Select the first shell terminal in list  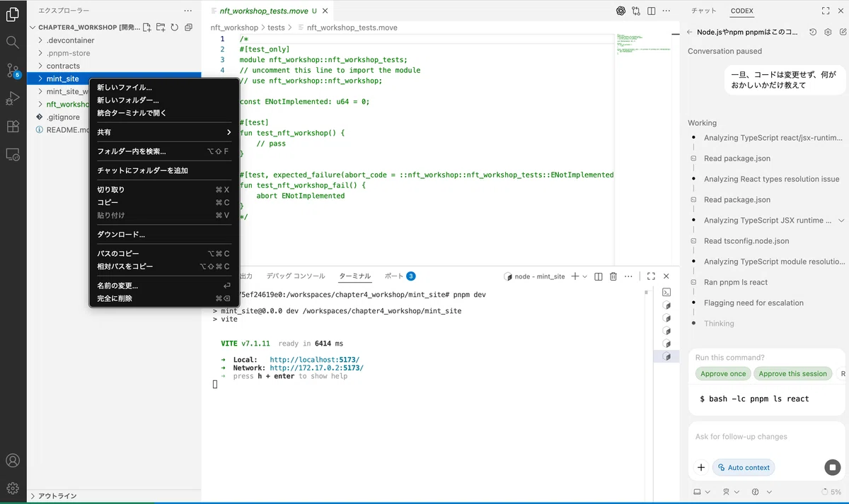[x=666, y=292]
